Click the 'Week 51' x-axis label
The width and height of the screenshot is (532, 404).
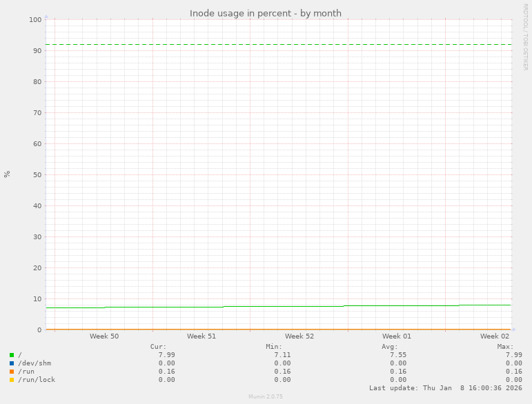tap(201, 336)
